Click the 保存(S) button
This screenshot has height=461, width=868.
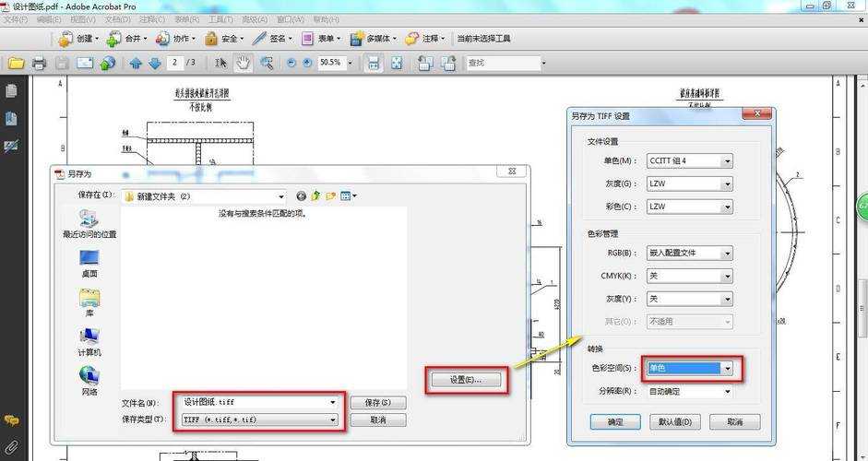pyautogui.click(x=378, y=403)
